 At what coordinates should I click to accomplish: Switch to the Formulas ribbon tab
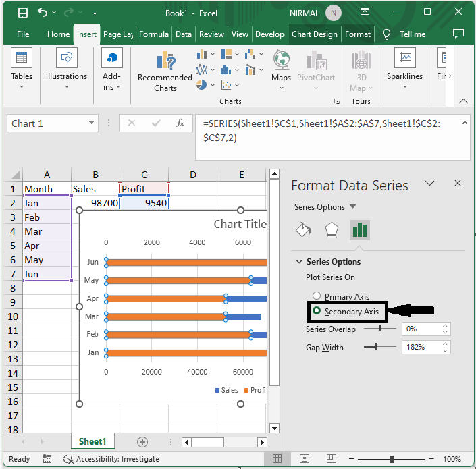tap(154, 34)
